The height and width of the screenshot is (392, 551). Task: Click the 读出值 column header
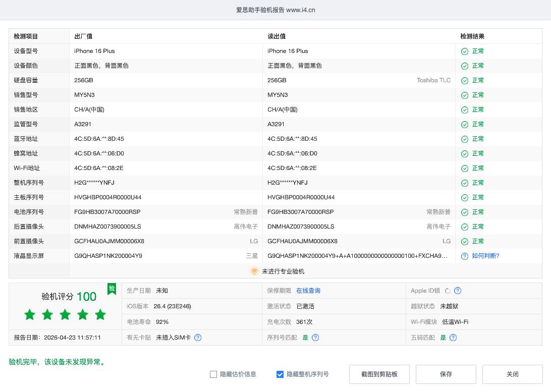[277, 36]
